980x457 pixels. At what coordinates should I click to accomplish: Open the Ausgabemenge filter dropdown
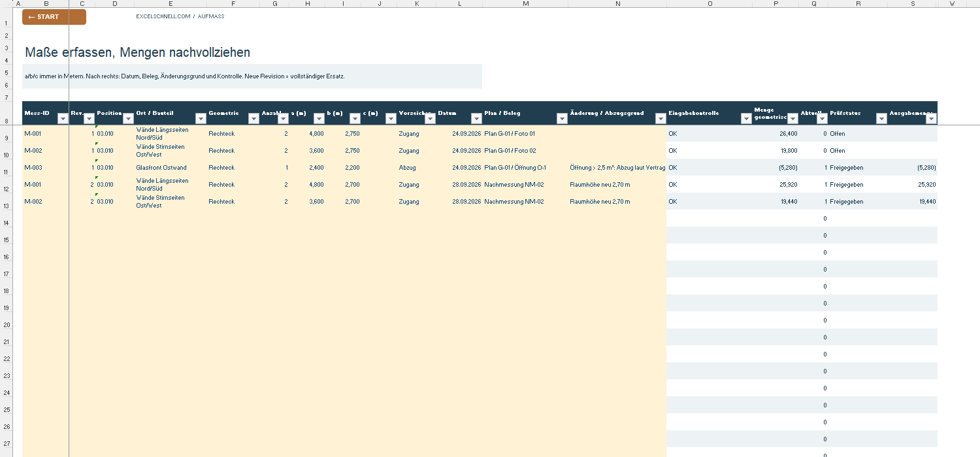point(931,119)
